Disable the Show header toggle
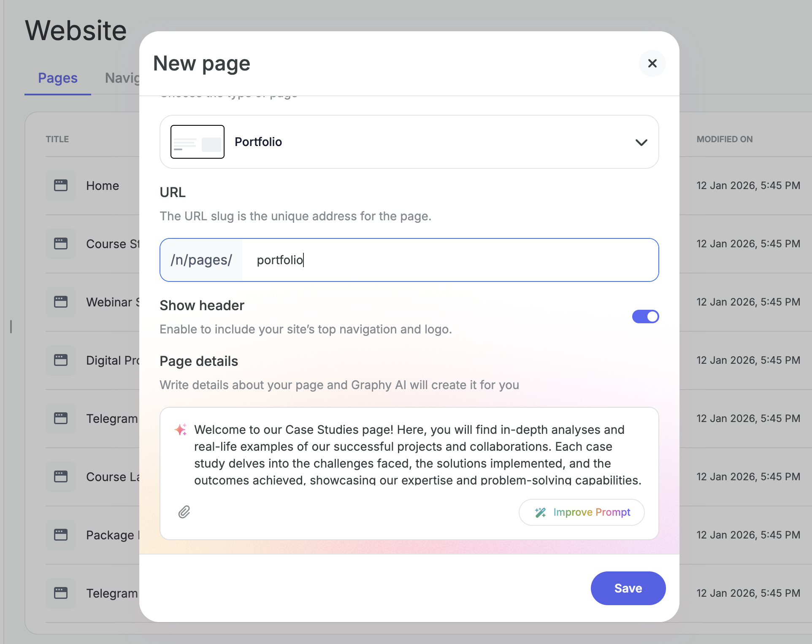 tap(645, 317)
